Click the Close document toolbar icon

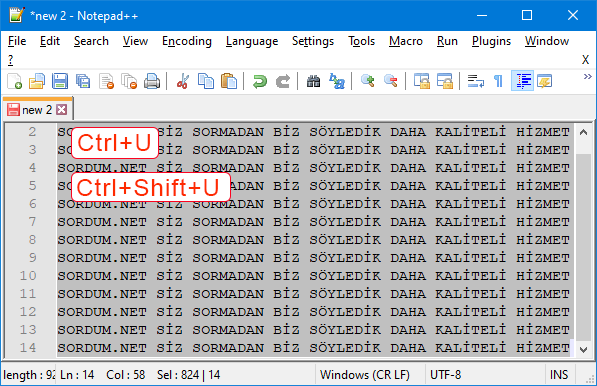pyautogui.click(x=106, y=81)
